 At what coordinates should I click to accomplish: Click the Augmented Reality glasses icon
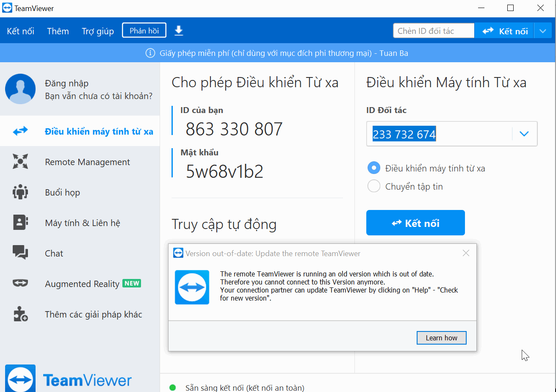click(20, 283)
